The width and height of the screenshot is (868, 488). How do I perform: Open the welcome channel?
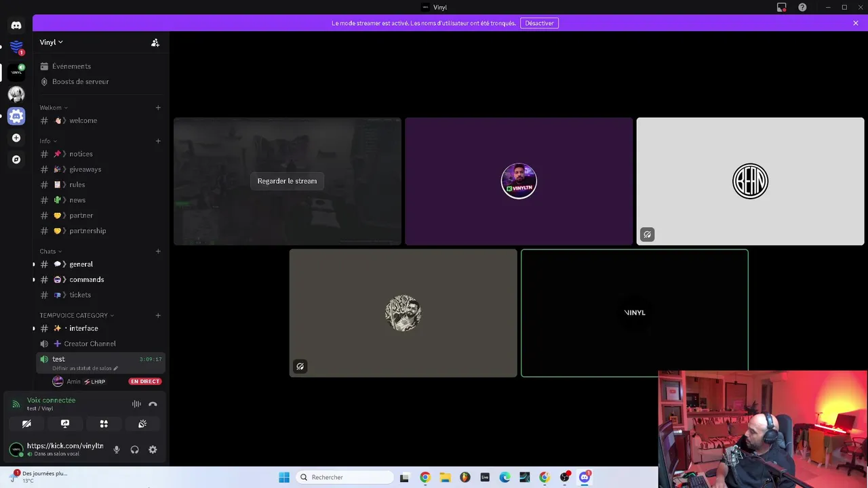[x=100, y=121]
